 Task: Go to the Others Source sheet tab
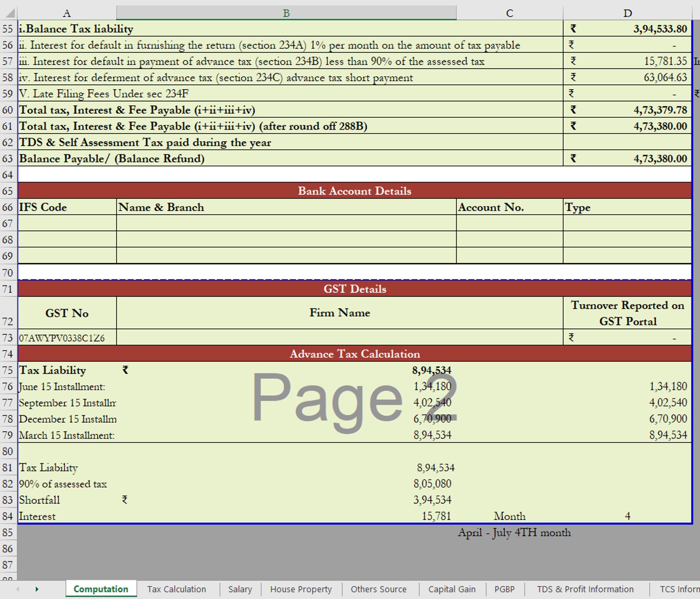coord(378,589)
